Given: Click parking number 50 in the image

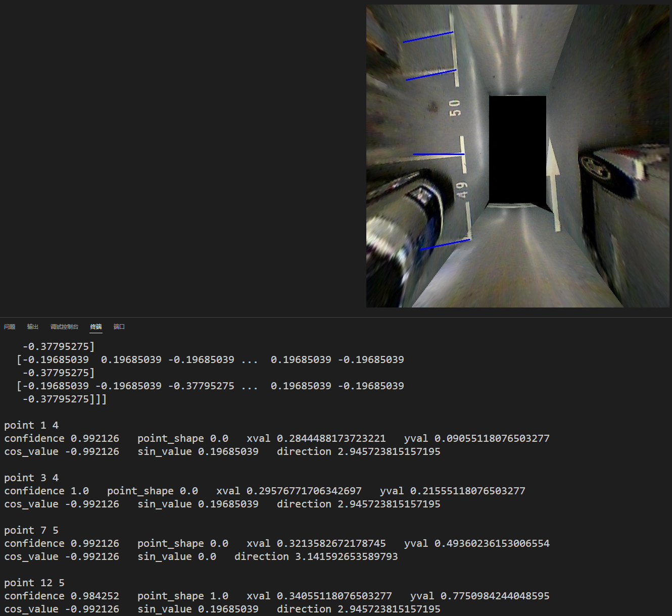Looking at the screenshot, I should [x=455, y=108].
